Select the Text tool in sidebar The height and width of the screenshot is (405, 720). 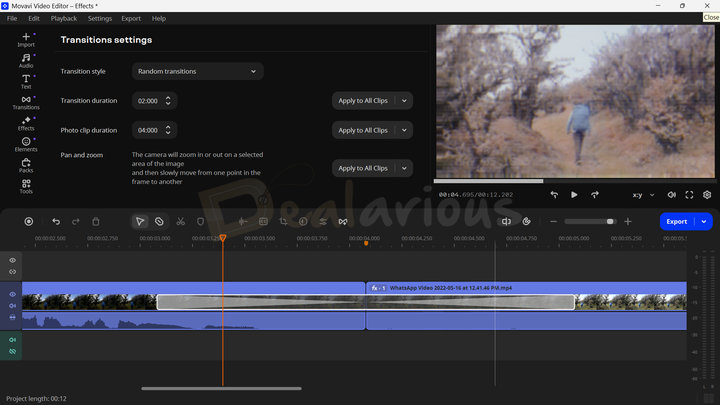[26, 81]
